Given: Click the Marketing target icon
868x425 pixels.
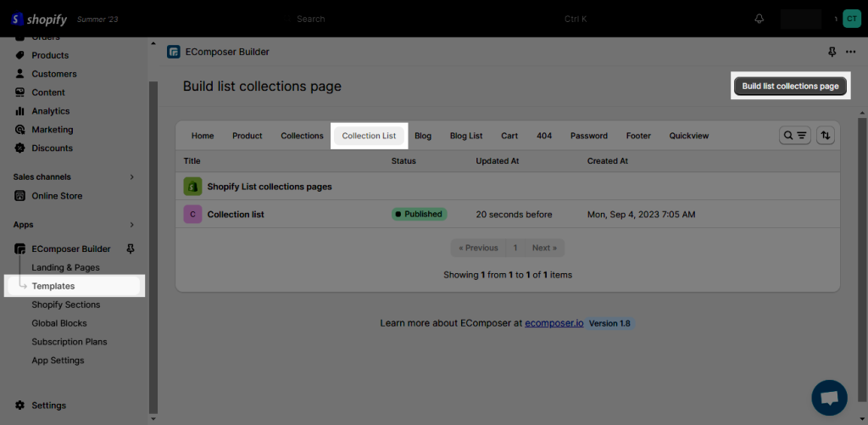Looking at the screenshot, I should coord(20,130).
